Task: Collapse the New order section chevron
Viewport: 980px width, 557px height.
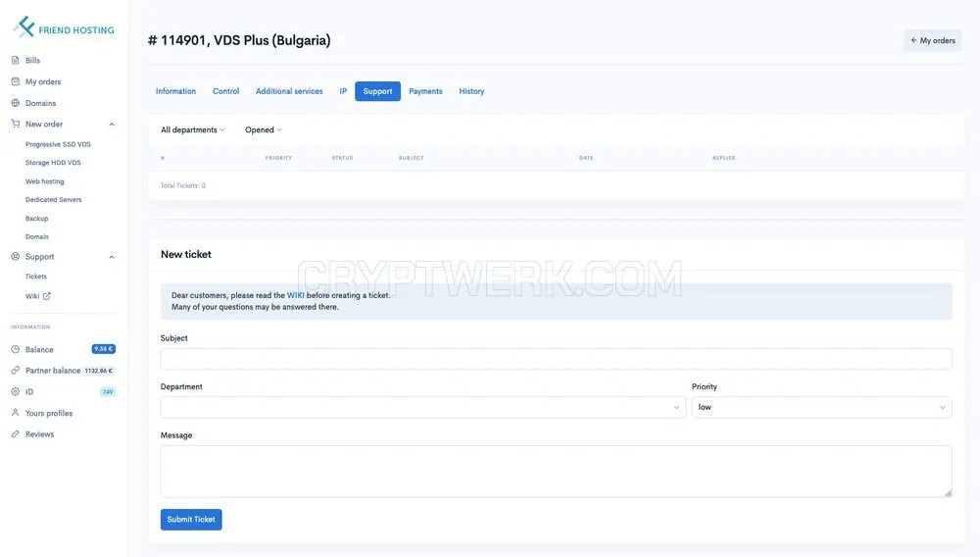Action: click(x=112, y=125)
